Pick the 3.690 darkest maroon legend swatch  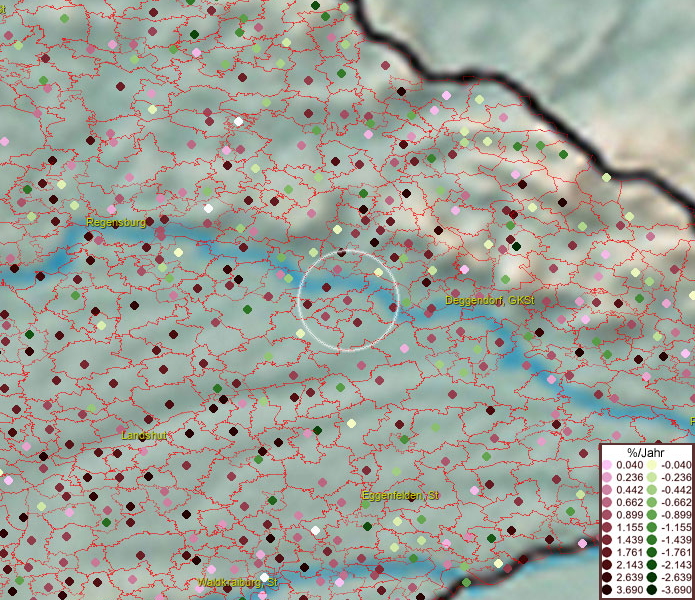pyautogui.click(x=607, y=590)
